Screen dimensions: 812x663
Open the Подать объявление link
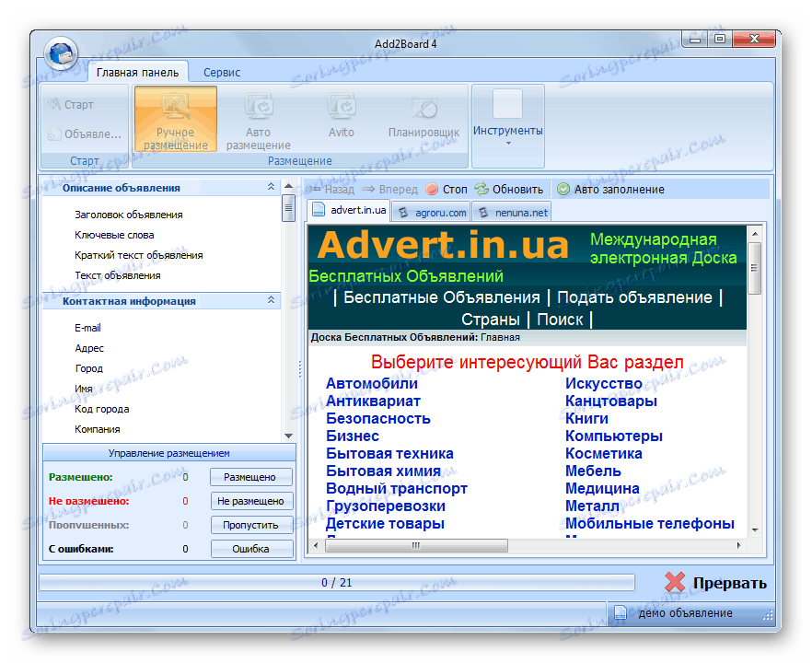click(634, 297)
